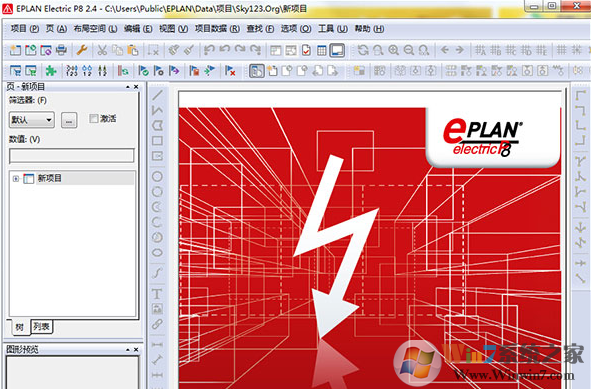Select the text T tool
The width and height of the screenshot is (591, 389).
click(157, 294)
